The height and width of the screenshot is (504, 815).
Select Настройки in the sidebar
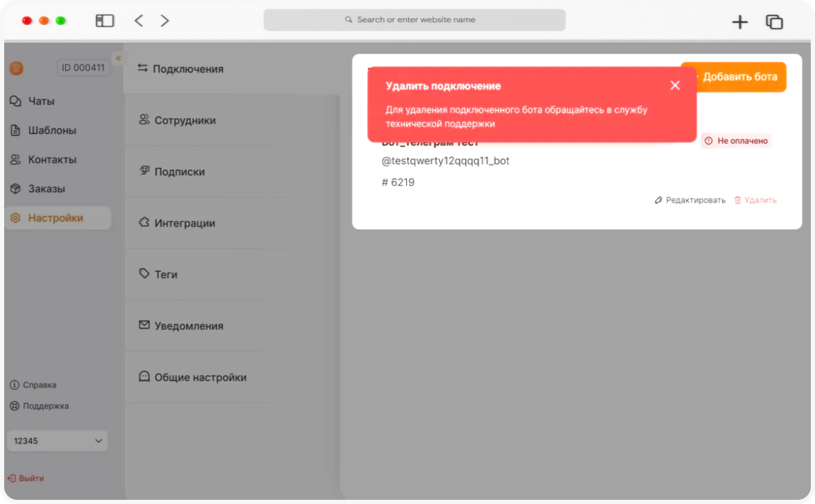point(58,218)
